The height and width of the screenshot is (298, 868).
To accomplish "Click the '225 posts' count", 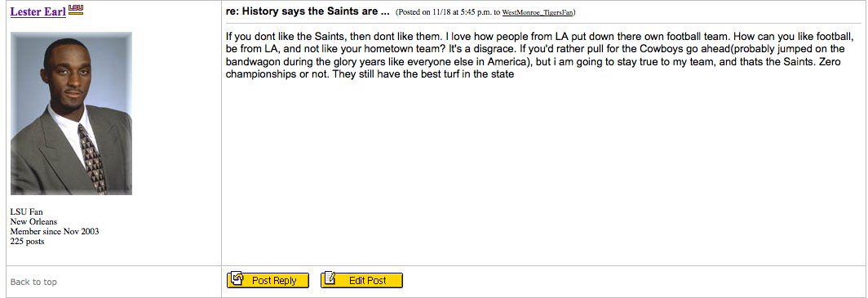I will point(28,242).
